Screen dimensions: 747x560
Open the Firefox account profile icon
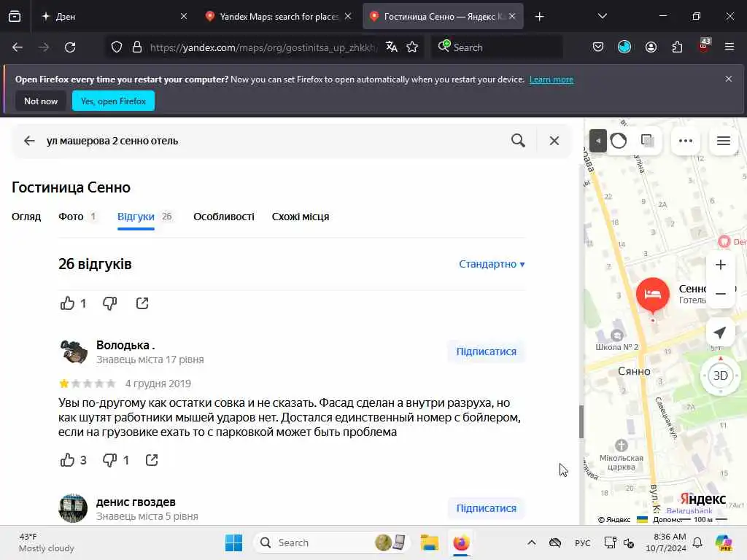(651, 47)
